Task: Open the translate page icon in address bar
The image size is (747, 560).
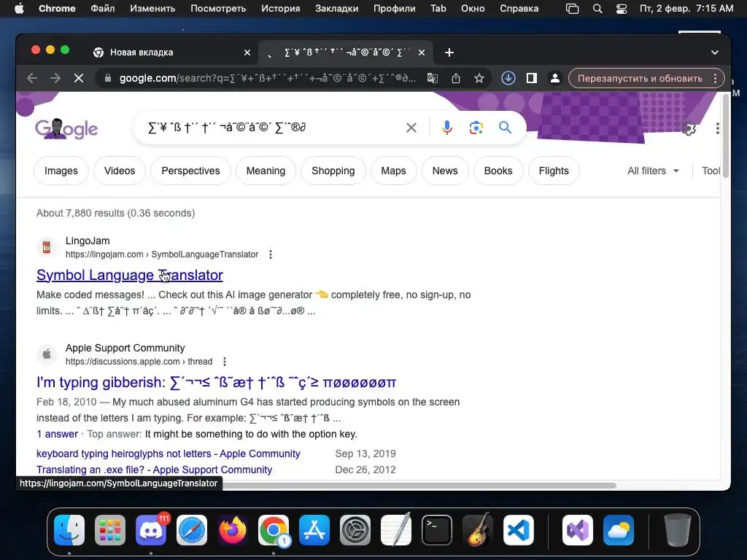Action: pyautogui.click(x=433, y=78)
